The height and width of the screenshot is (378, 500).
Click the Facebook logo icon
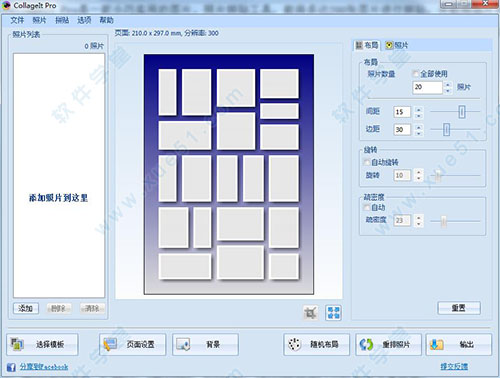11,367
